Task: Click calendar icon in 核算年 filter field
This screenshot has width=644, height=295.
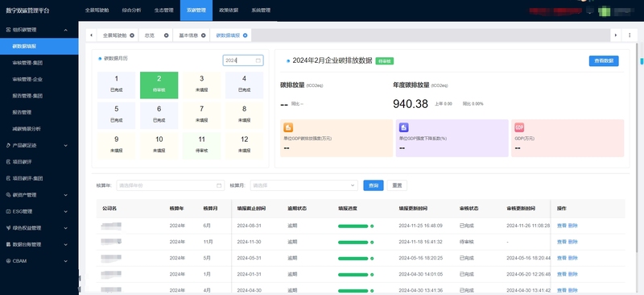Action: (x=219, y=185)
